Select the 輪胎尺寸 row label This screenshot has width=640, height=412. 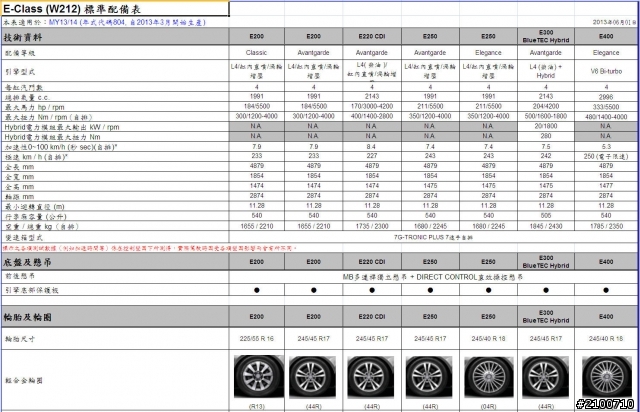(x=20, y=339)
